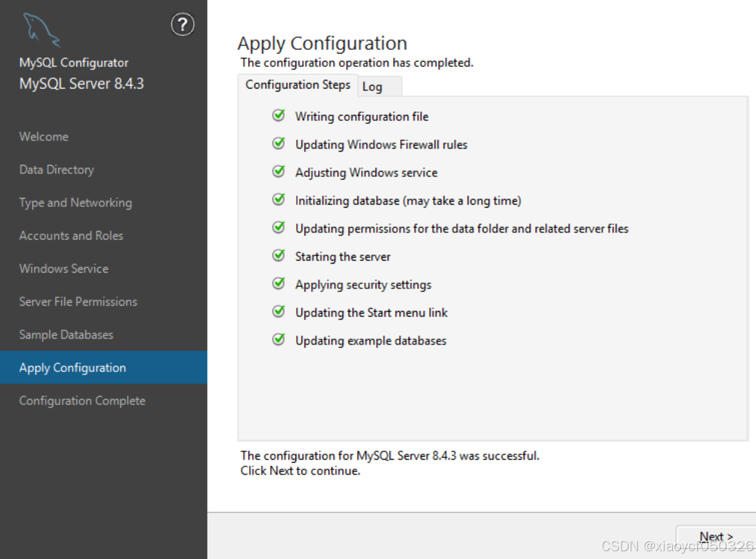Go to the Welcome step in sidebar

[x=44, y=137]
